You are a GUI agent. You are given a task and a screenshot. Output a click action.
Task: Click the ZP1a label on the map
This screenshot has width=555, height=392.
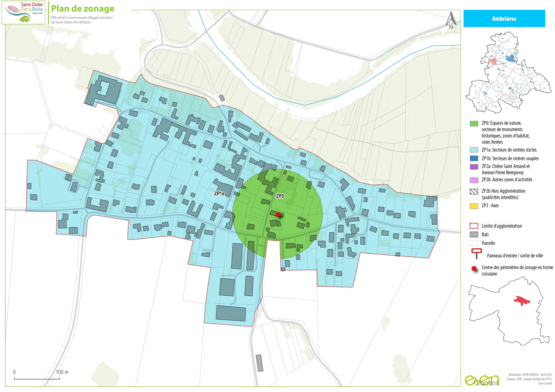click(219, 193)
